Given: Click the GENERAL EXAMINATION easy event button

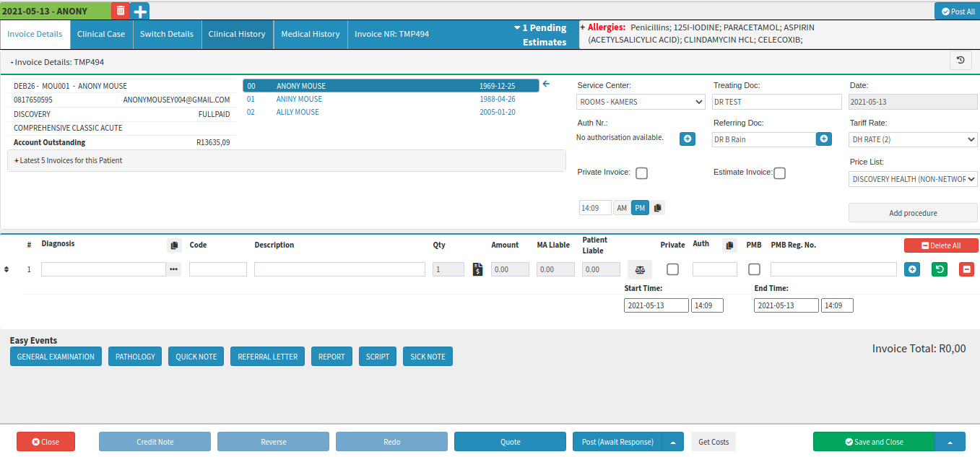Looking at the screenshot, I should [x=56, y=357].
